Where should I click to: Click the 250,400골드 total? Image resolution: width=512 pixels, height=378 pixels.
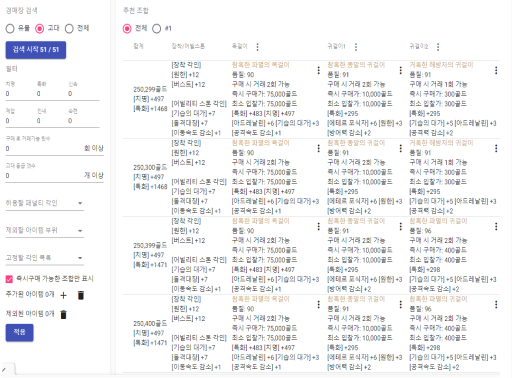point(150,323)
